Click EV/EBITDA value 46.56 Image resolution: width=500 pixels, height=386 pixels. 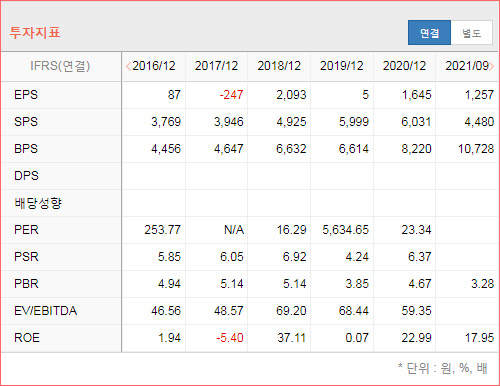pos(166,311)
